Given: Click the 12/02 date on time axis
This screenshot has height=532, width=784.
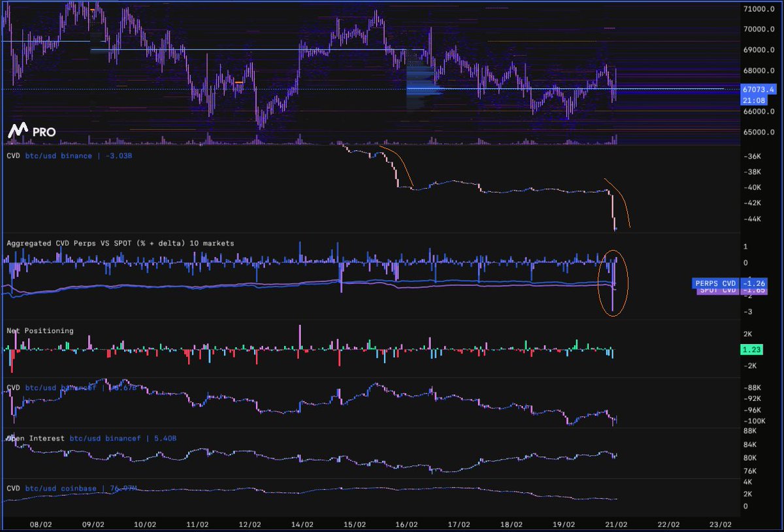Looking at the screenshot, I should tap(250, 525).
